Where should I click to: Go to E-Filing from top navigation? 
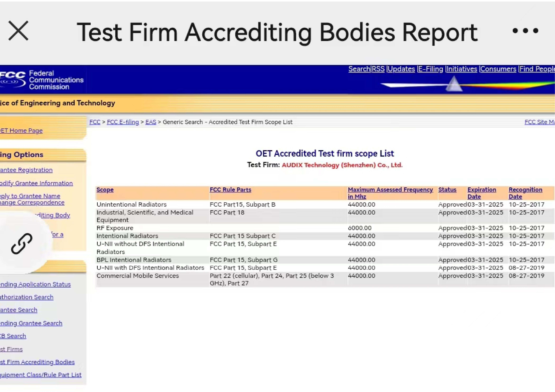tap(431, 69)
